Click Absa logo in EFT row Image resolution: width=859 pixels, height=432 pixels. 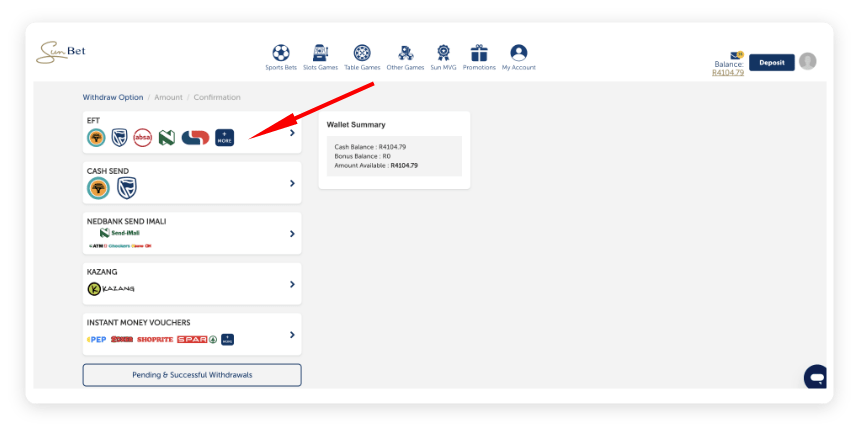[143, 137]
